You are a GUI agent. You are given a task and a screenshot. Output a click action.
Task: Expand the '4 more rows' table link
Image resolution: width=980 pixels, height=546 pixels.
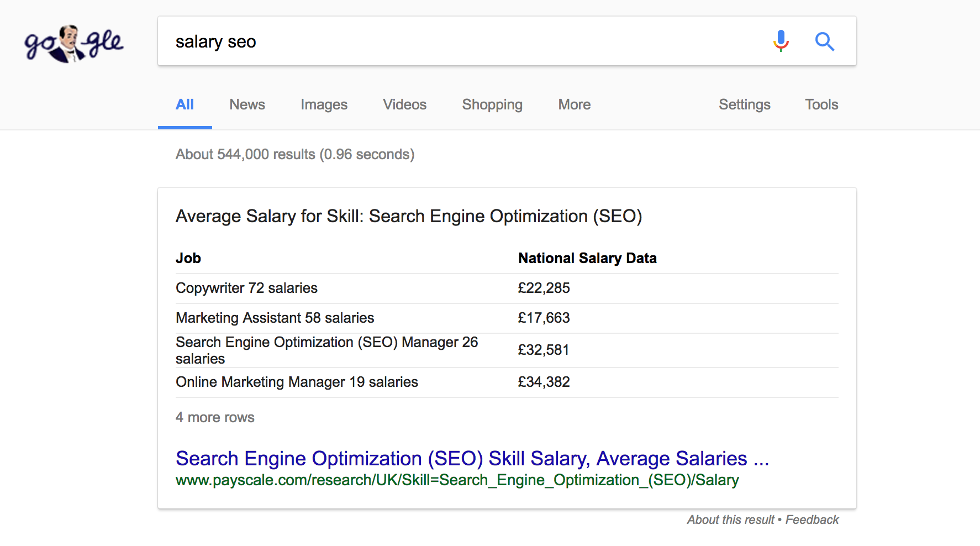215,417
